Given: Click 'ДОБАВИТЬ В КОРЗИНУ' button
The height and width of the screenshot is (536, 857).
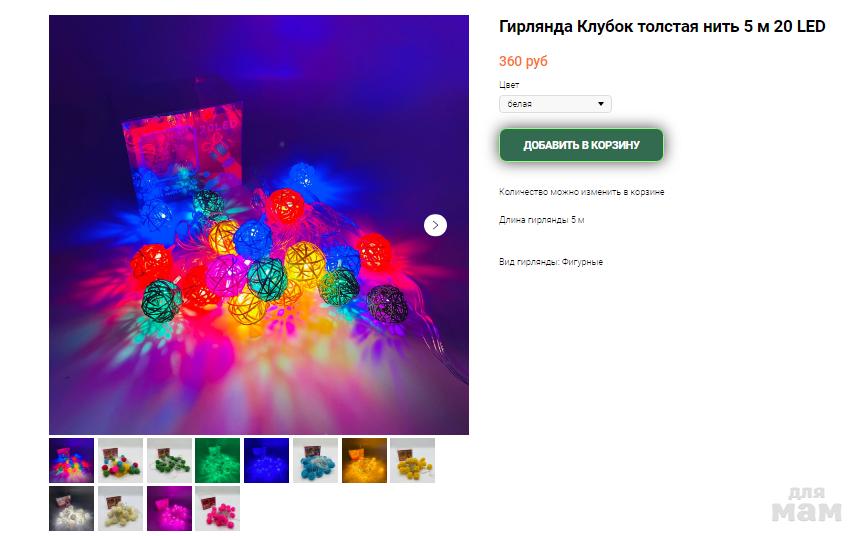Looking at the screenshot, I should point(581,145).
